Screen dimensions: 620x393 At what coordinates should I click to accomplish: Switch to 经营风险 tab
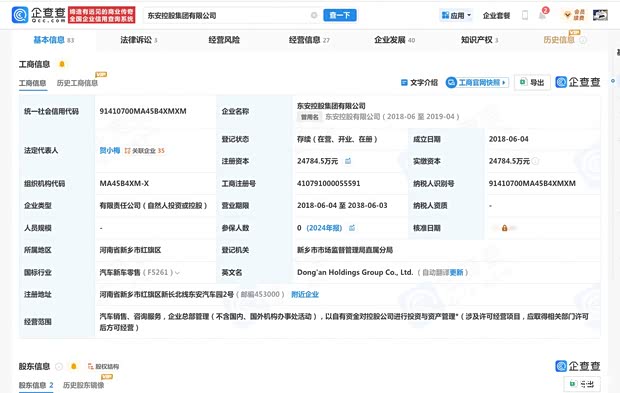pyautogui.click(x=224, y=40)
